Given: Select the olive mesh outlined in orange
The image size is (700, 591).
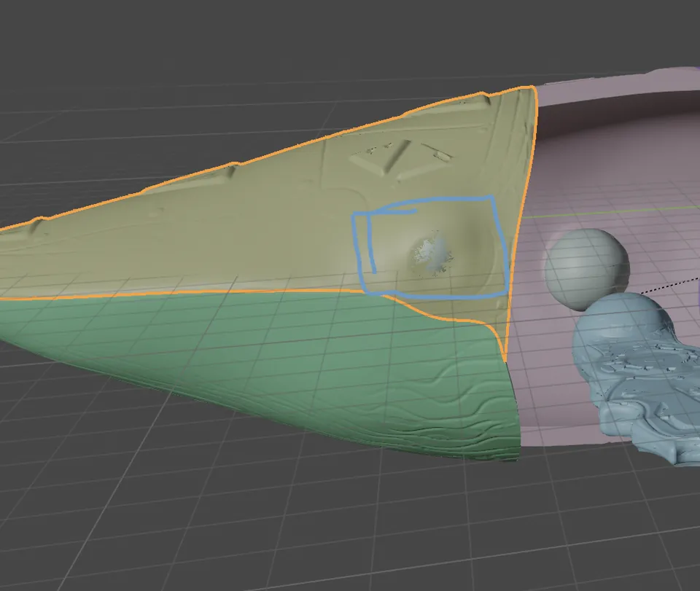Looking at the screenshot, I should (x=268, y=223).
